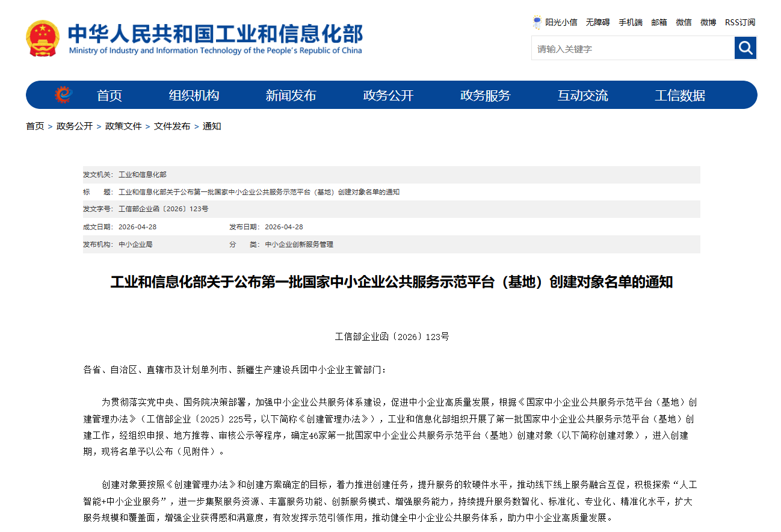
Task: Click the 标题 row text in the metadata table
Action: [259, 192]
